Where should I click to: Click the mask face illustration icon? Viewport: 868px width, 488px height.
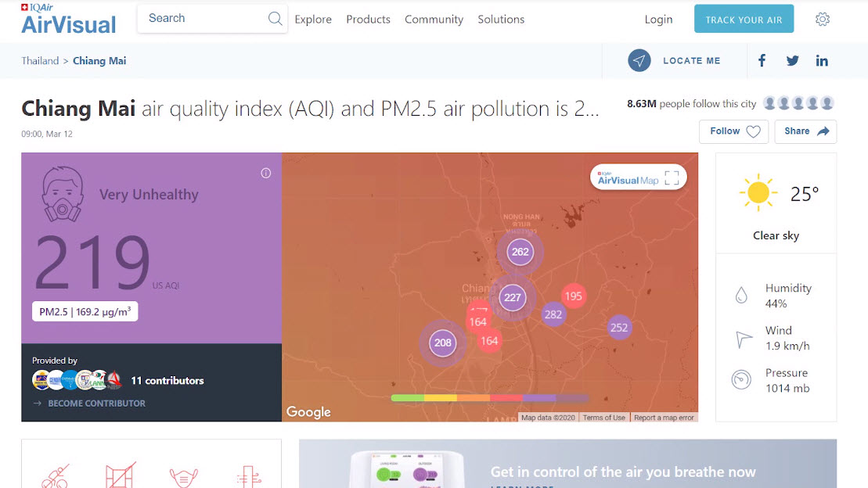(63, 194)
